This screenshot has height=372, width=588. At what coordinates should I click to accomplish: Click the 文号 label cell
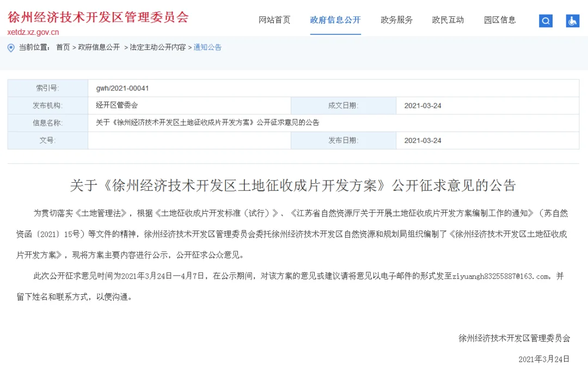pos(47,140)
